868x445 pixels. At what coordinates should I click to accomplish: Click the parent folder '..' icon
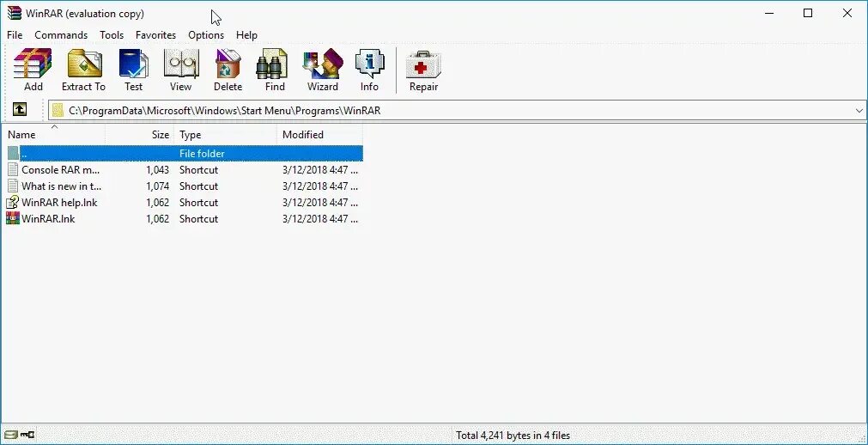(x=13, y=153)
